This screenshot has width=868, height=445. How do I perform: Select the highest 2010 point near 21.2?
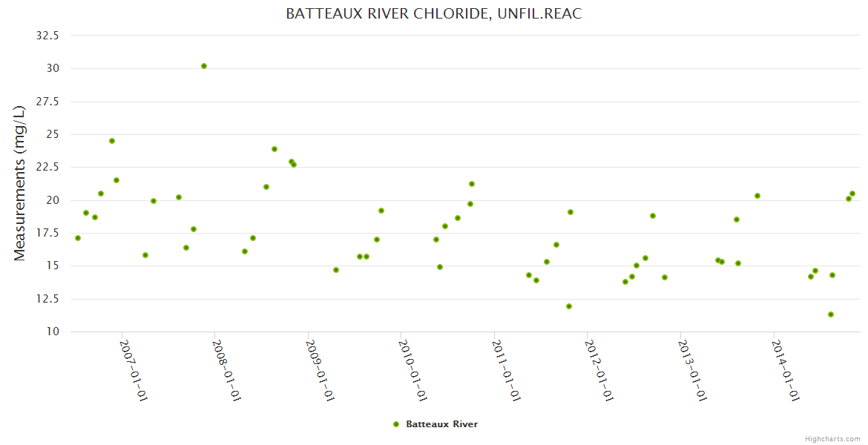click(x=472, y=184)
